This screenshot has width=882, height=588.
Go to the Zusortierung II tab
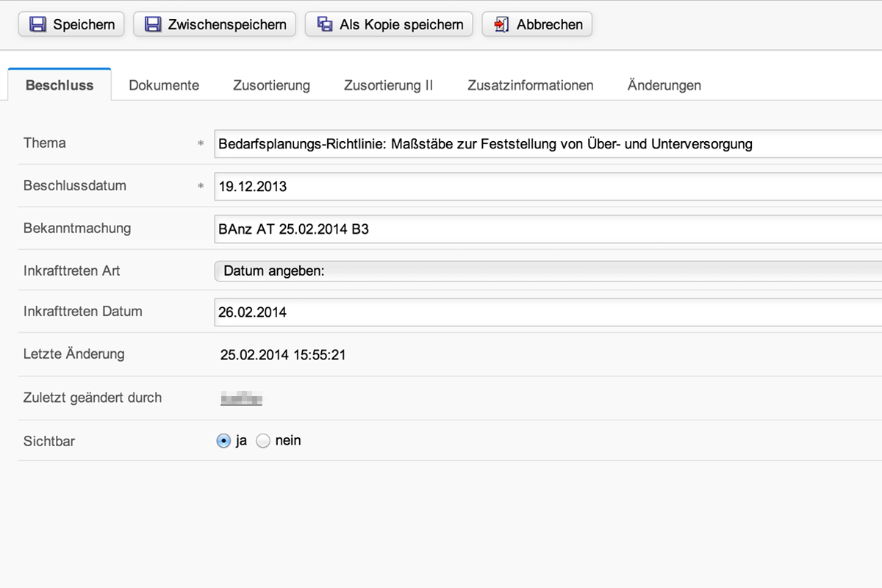click(x=388, y=85)
